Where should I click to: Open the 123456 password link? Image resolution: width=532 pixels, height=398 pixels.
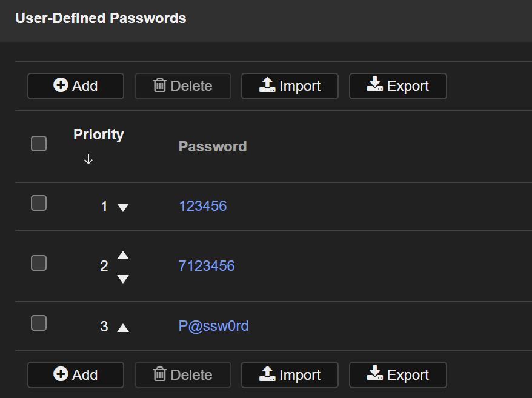point(202,206)
